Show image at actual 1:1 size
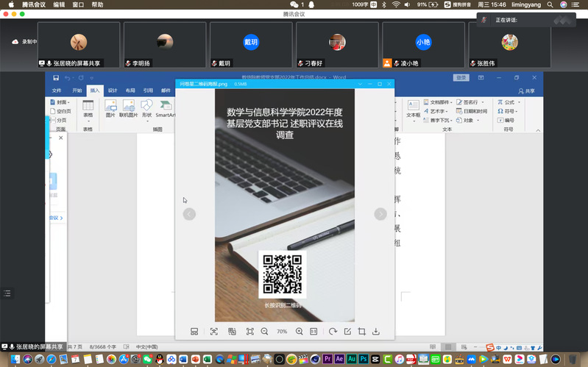The image size is (588, 367). pyautogui.click(x=314, y=332)
